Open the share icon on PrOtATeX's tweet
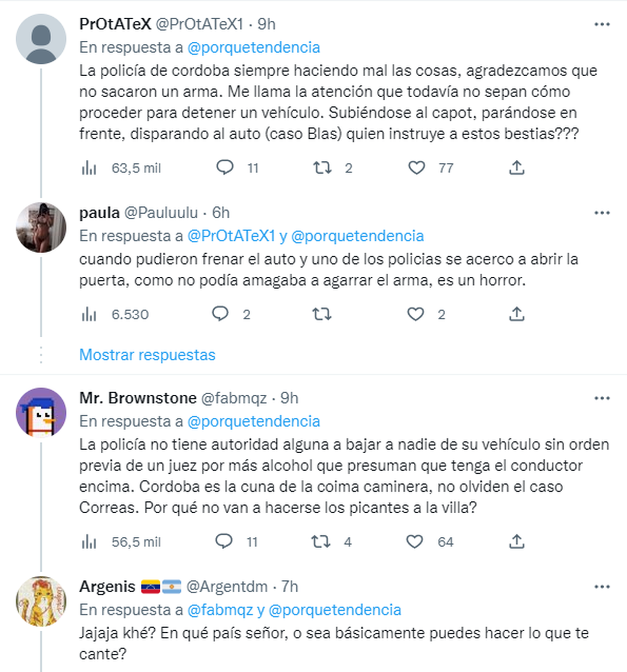The height and width of the screenshot is (672, 627). point(517,168)
